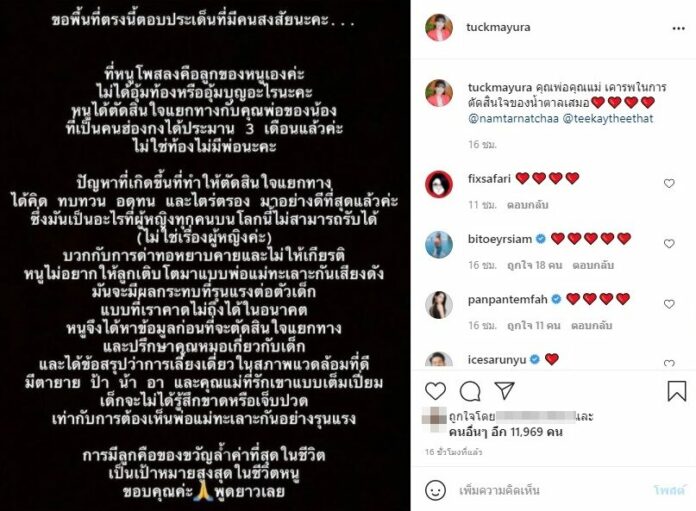This screenshot has width=696, height=511.
Task: Open the @namtarnatchaa mention
Action: coord(513,119)
